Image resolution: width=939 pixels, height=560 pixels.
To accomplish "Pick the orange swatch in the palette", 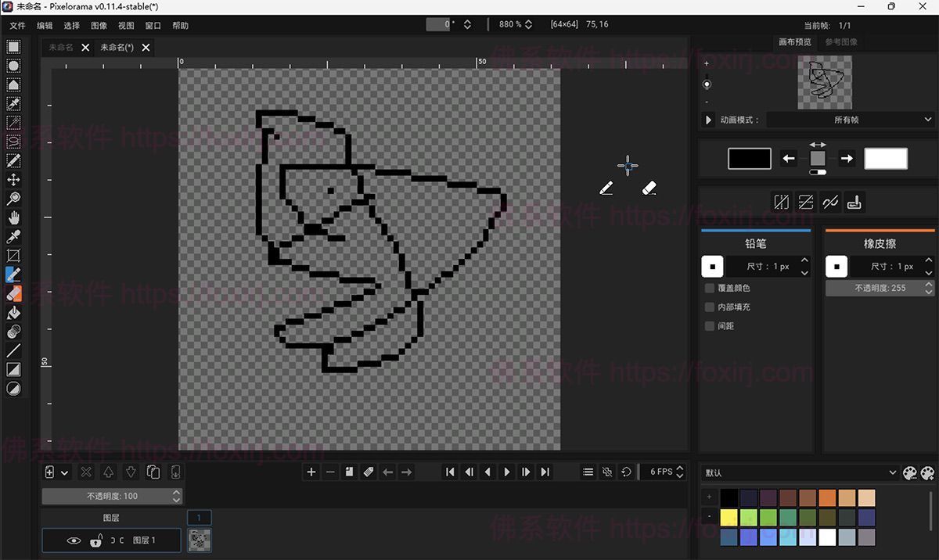I will click(x=827, y=498).
